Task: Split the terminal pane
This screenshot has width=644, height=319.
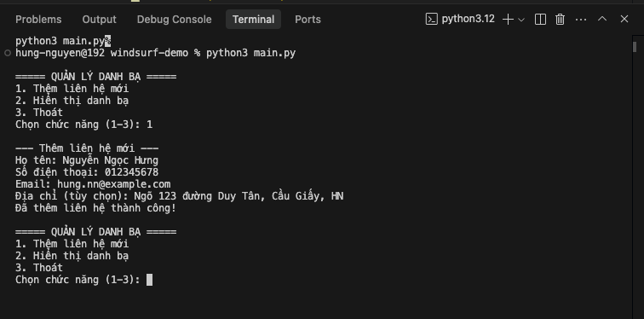Action: tap(540, 20)
